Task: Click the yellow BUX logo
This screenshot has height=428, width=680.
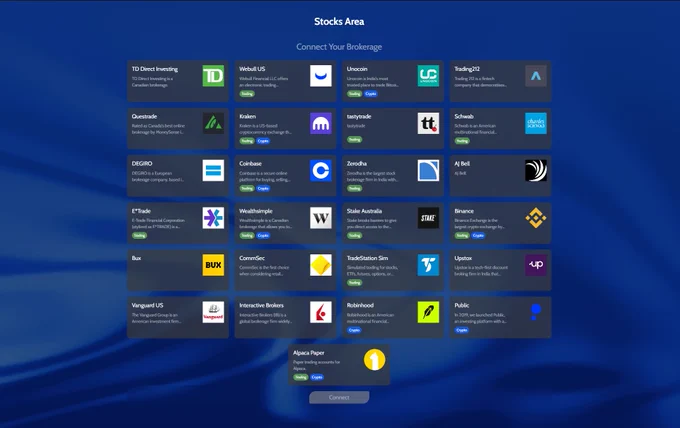Action: [x=213, y=265]
